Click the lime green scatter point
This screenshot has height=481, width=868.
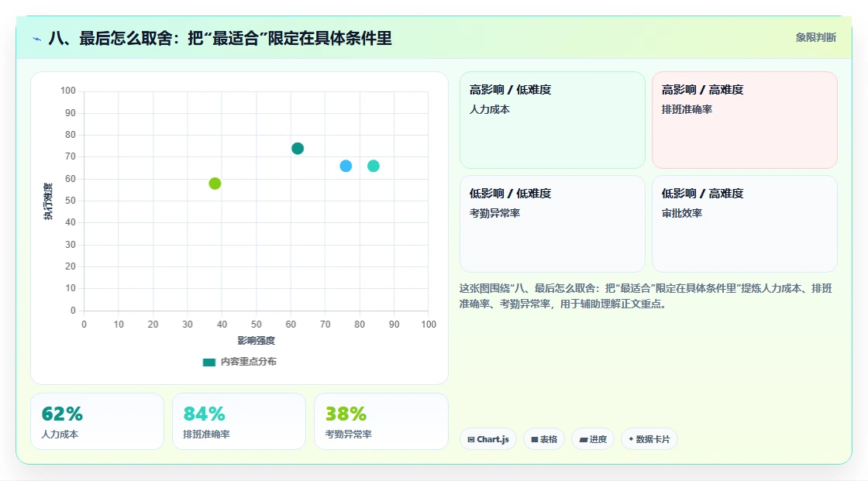[215, 184]
